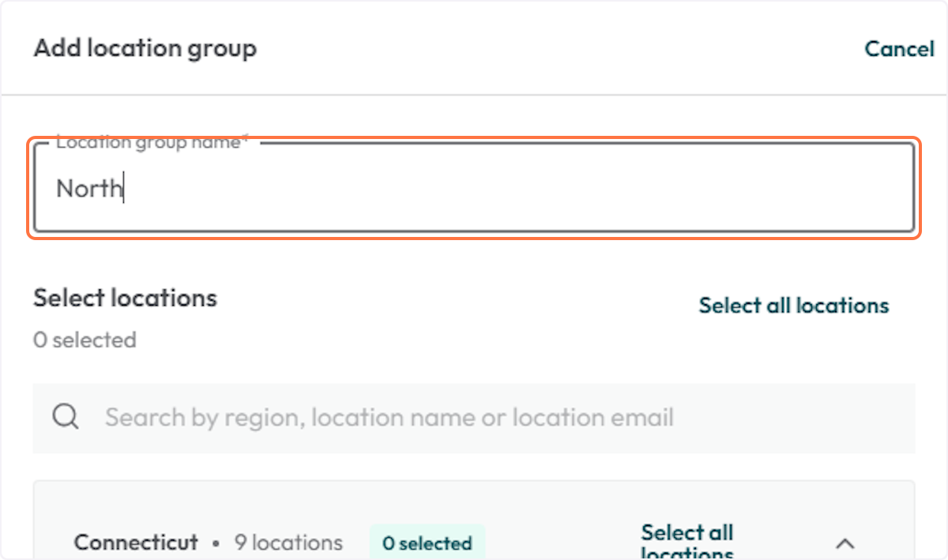This screenshot has width=948, height=560.
Task: Click the Add location group title
Action: pyautogui.click(x=145, y=48)
